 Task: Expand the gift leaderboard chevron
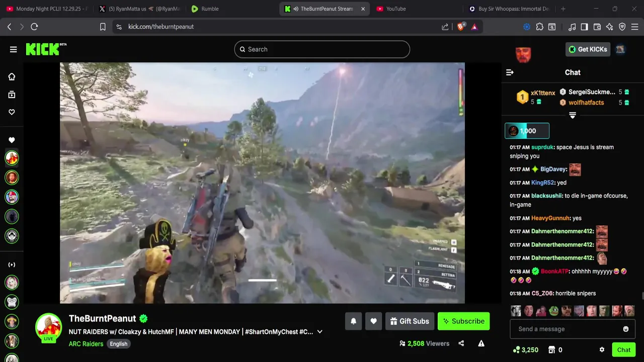point(573,116)
